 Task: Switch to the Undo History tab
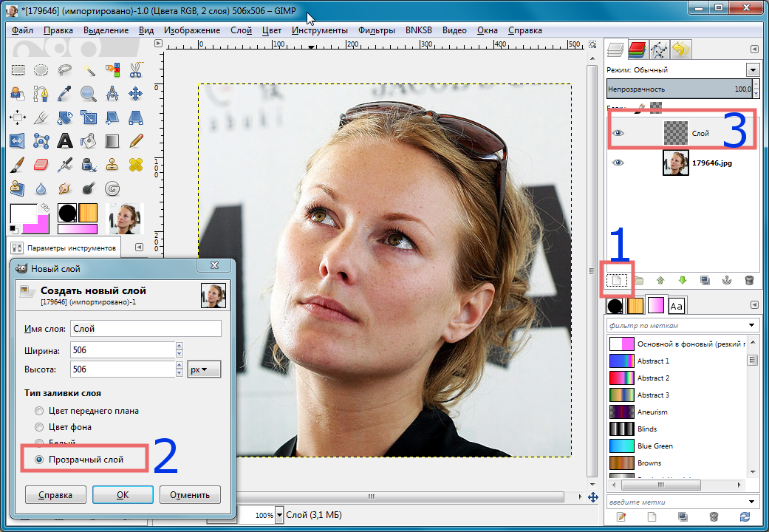click(x=680, y=50)
